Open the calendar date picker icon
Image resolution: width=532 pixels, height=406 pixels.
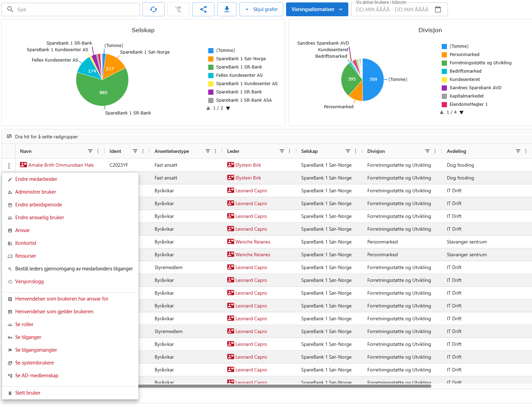point(438,9)
